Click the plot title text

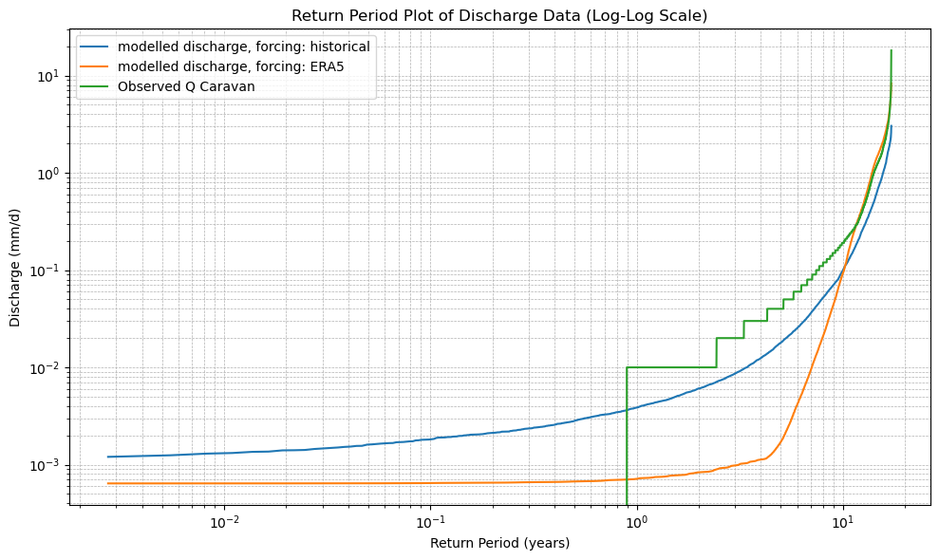499,16
